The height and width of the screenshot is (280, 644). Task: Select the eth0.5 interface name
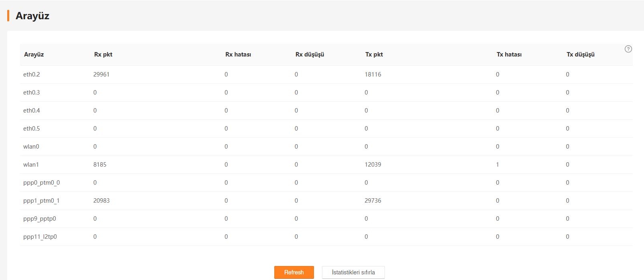32,129
